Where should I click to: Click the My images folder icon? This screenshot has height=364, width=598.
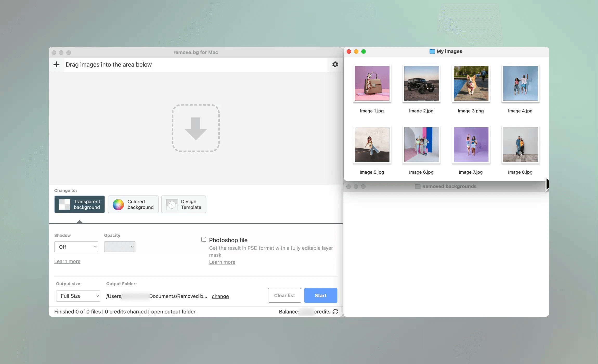432,51
